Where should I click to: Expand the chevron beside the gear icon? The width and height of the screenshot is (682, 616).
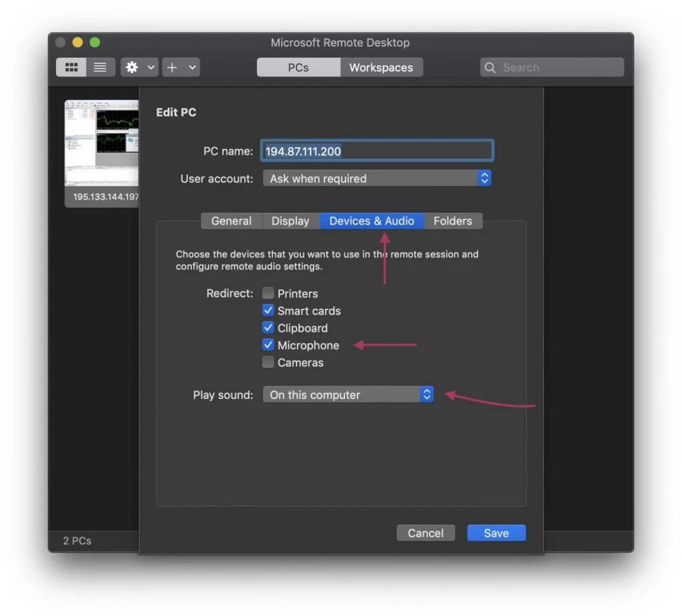coord(151,67)
